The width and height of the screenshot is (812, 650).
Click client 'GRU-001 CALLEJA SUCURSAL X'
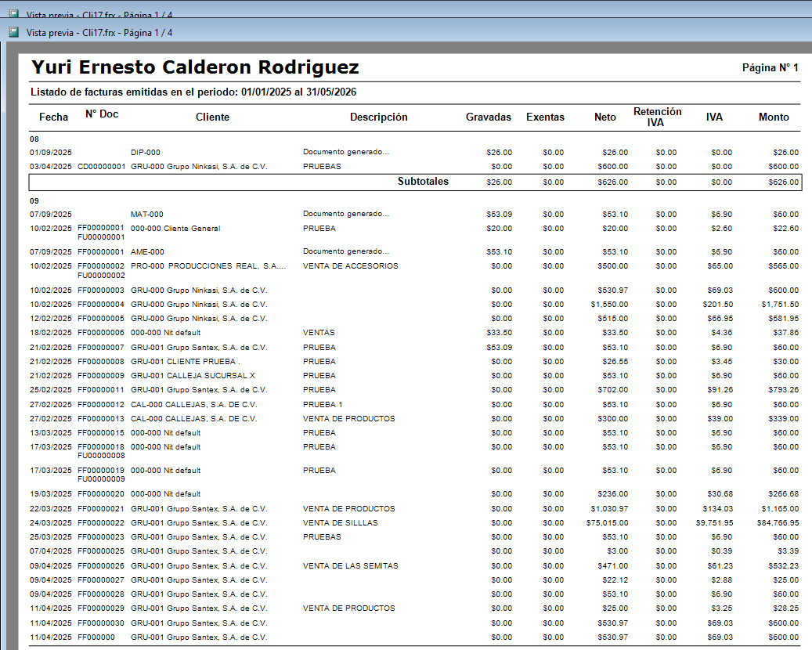point(193,375)
